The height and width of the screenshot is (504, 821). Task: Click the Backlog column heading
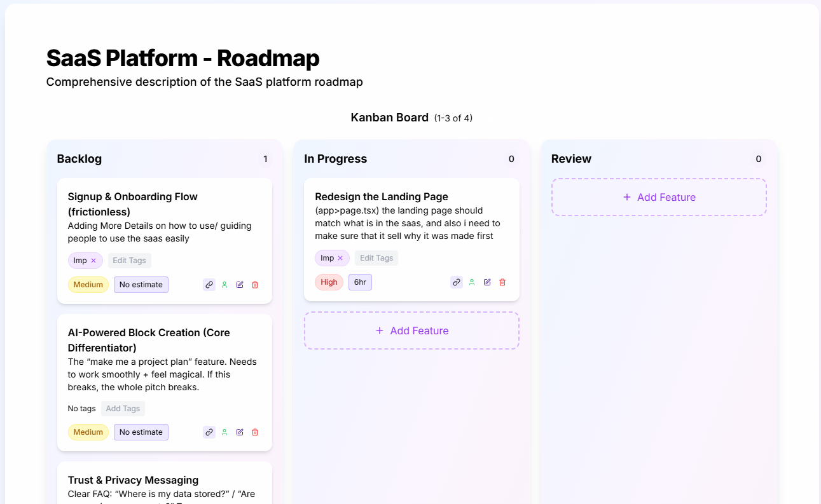click(79, 159)
